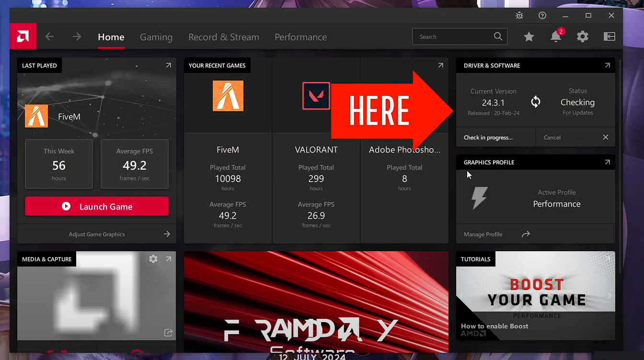Show the next tutorial with the chevron

tap(609, 296)
